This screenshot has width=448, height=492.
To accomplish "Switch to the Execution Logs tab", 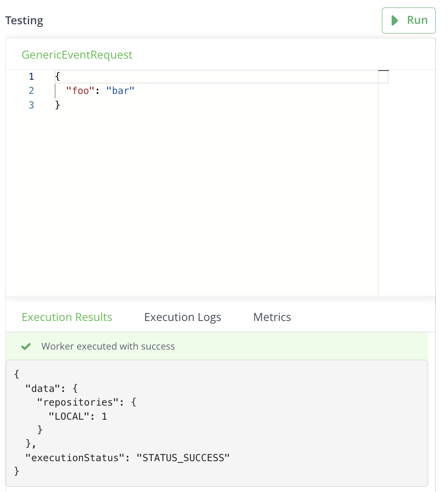I will click(182, 317).
